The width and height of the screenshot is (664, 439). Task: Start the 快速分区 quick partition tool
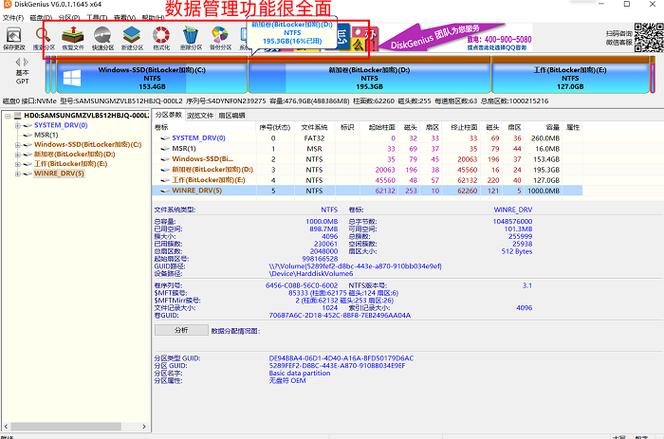pyautogui.click(x=102, y=38)
